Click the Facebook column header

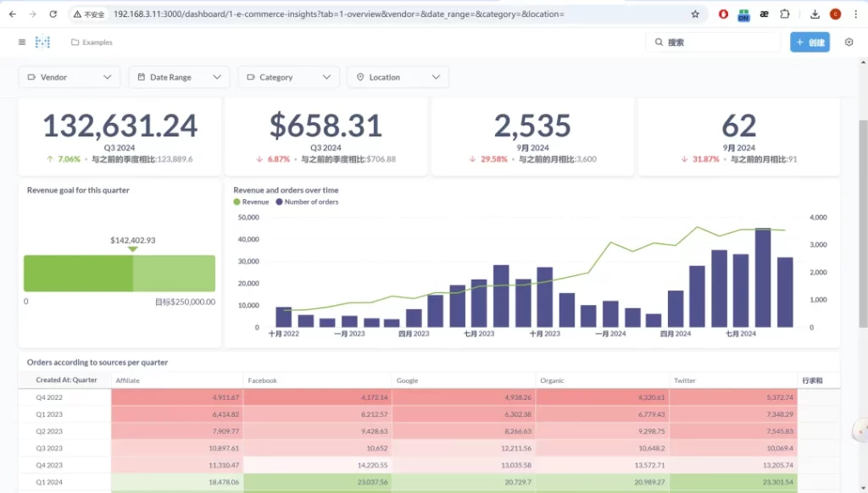tap(262, 380)
